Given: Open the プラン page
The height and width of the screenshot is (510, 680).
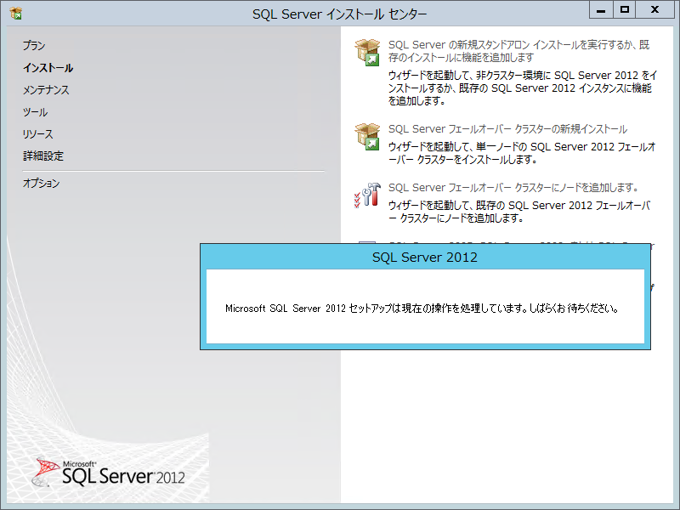Looking at the screenshot, I should (34, 46).
